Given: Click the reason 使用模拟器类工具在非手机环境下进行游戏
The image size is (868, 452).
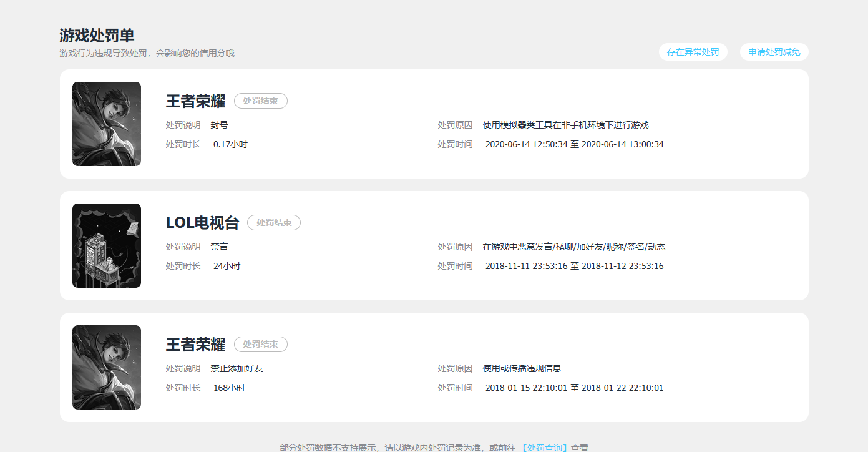Looking at the screenshot, I should pos(566,125).
